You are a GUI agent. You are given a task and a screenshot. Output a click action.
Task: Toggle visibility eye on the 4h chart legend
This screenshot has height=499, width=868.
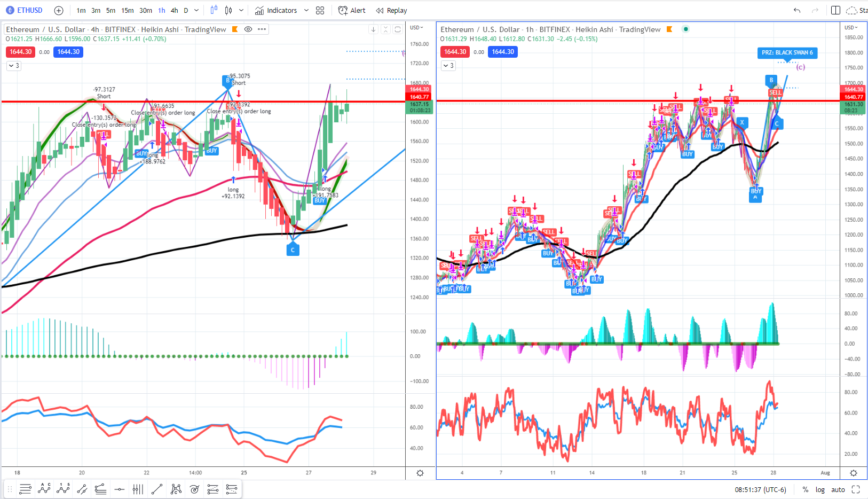pyautogui.click(x=248, y=29)
